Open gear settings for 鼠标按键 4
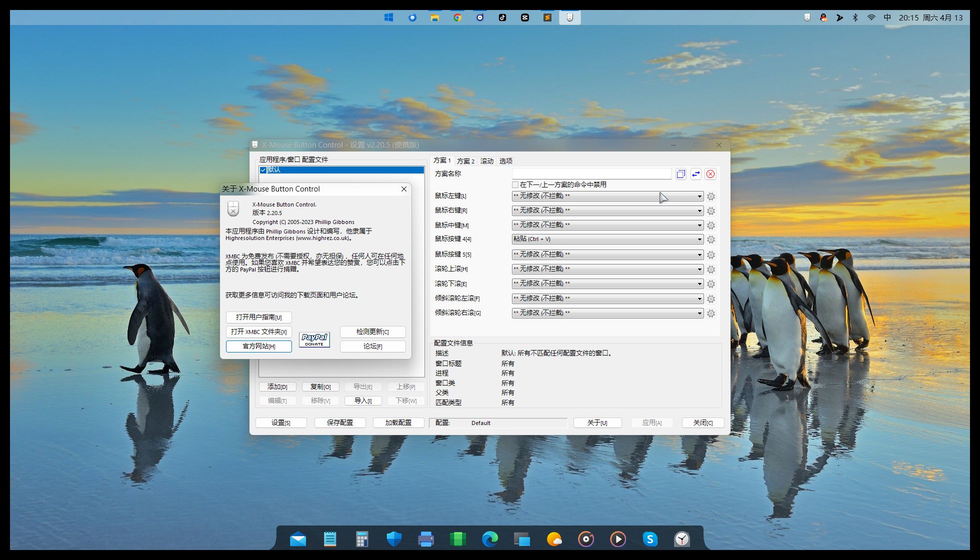This screenshot has height=560, width=980. [x=711, y=239]
